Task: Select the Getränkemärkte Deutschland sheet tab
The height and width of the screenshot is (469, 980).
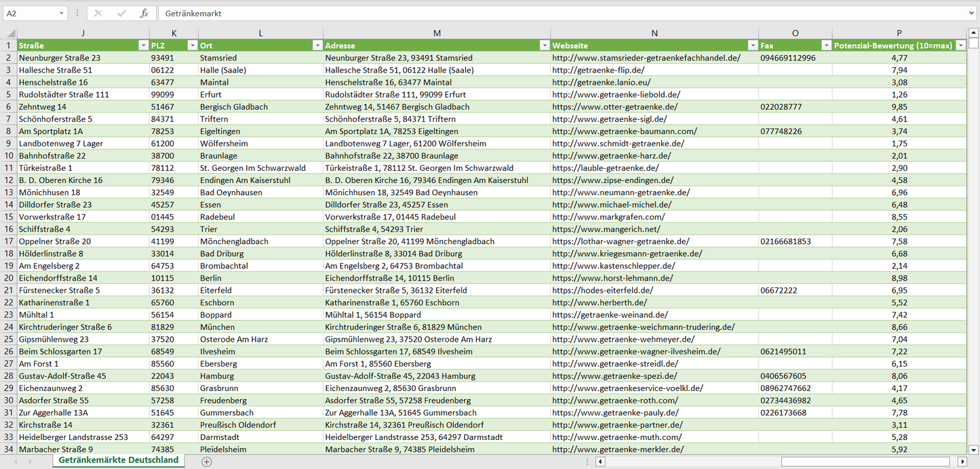Action: [119, 460]
